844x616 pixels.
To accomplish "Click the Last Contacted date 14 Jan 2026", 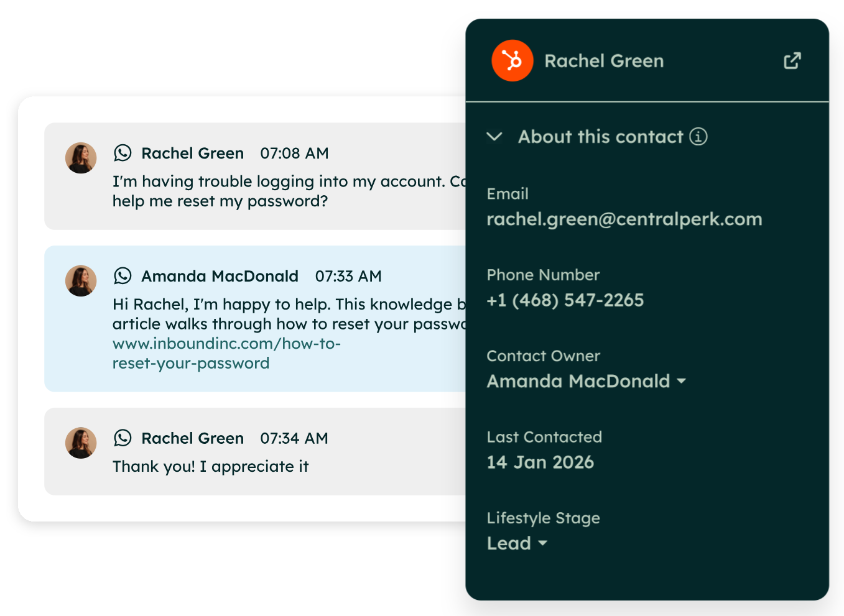I will pos(540,462).
